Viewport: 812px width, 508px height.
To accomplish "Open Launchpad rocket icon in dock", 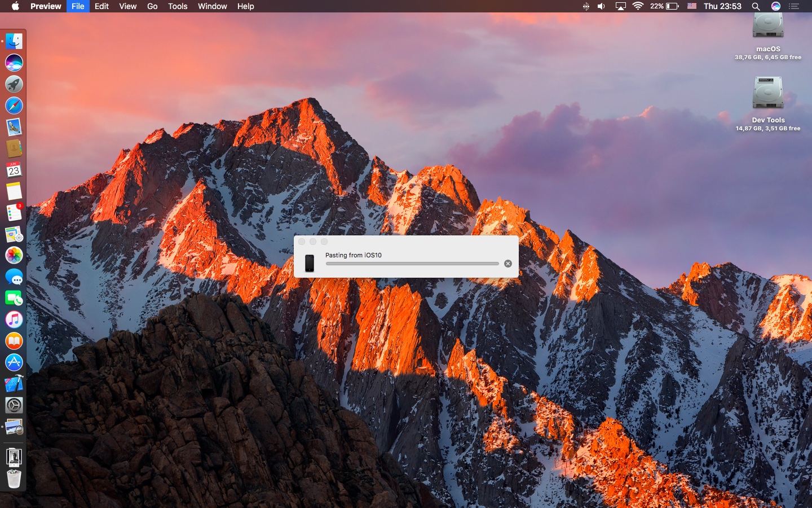I will [x=14, y=84].
